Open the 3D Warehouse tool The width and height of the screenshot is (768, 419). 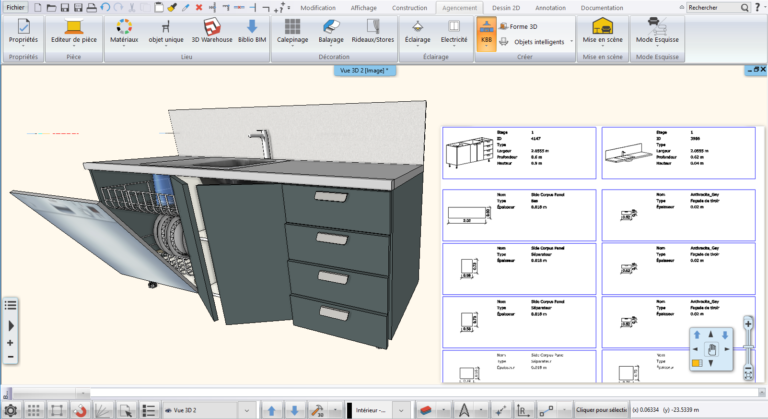point(212,31)
